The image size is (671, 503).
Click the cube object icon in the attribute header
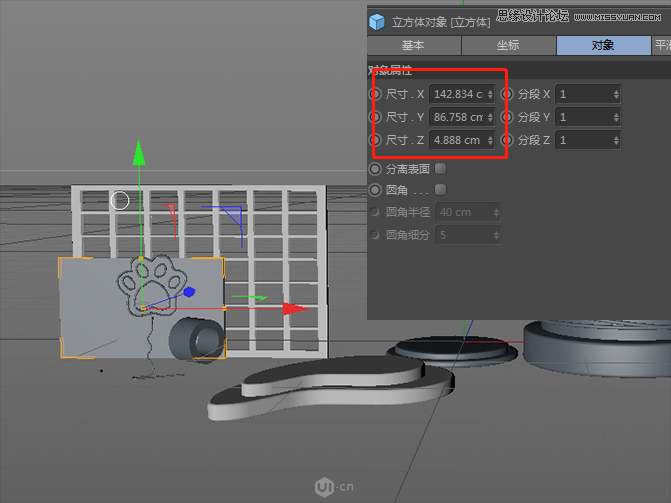coord(377,20)
